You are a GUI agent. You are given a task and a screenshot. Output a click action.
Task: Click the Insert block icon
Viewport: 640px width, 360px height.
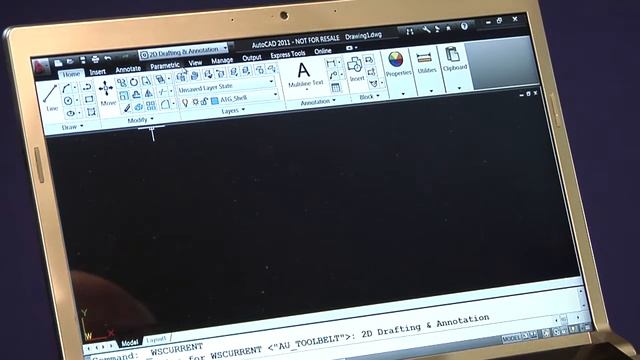(x=355, y=68)
